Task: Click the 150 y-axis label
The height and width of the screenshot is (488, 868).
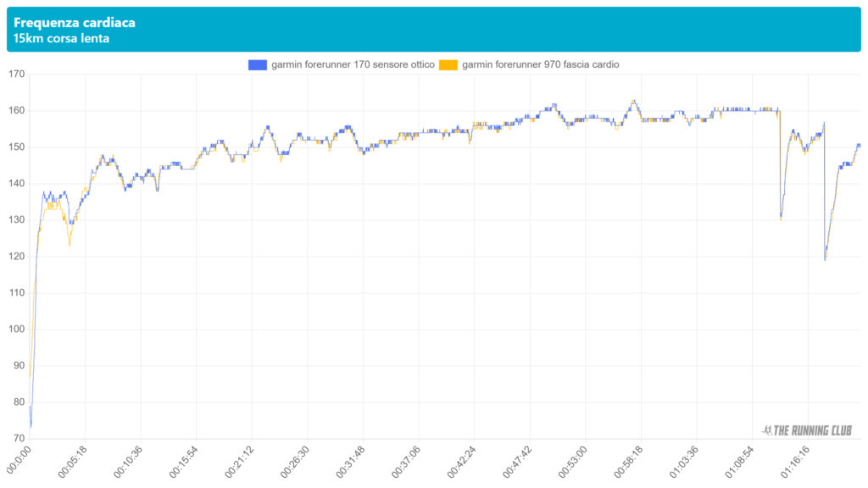Action: 16,147
